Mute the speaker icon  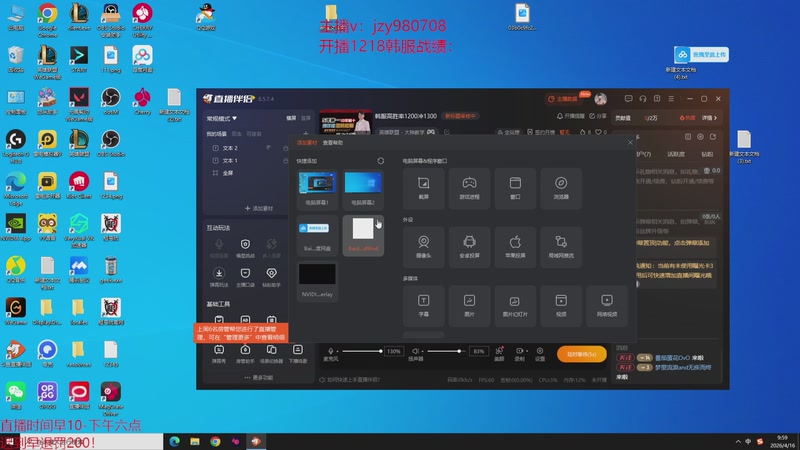point(415,351)
